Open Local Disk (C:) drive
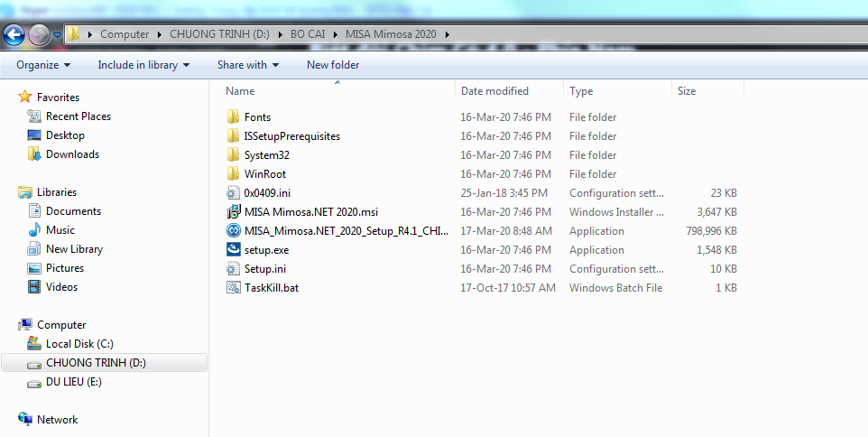 pos(79,343)
